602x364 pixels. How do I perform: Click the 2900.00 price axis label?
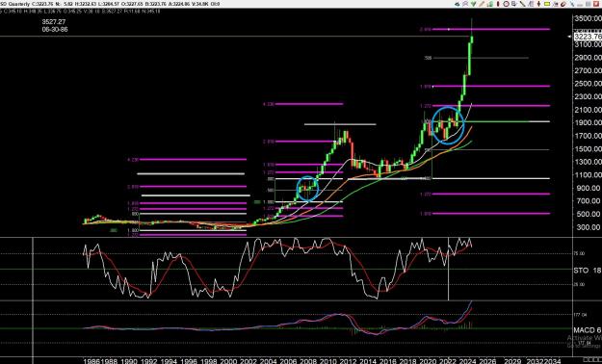(x=588, y=57)
